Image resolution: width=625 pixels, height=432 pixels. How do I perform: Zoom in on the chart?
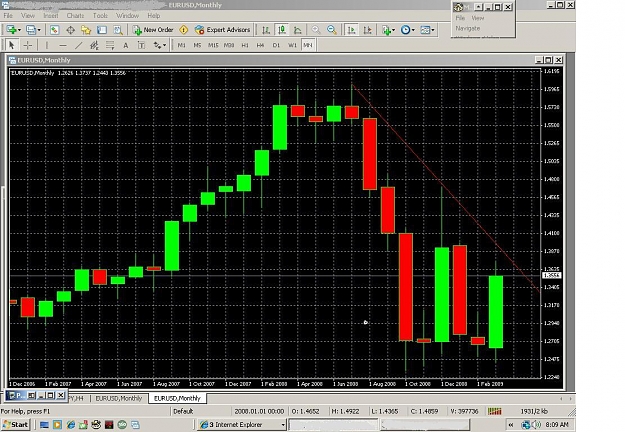[x=316, y=30]
